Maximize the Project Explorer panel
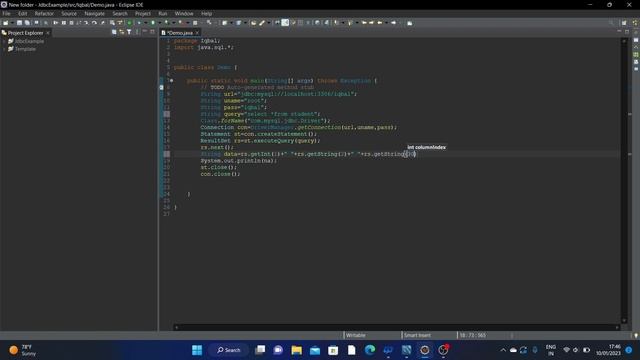 pos(152,31)
